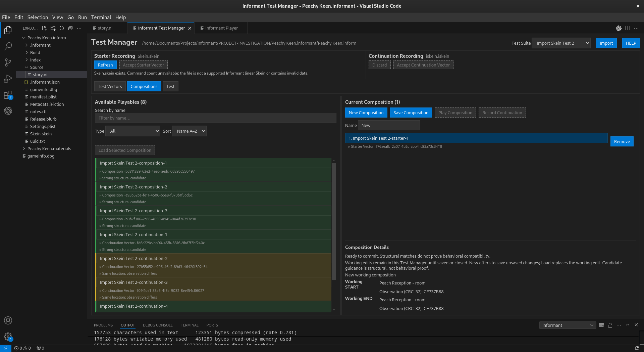Open the Informant output channel dropdown

coord(568,325)
